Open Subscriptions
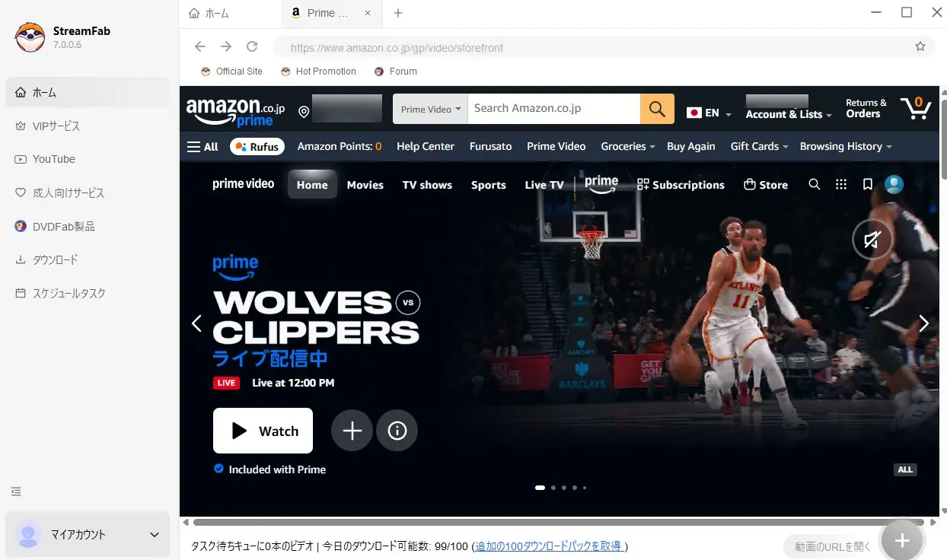This screenshot has height=560, width=947. pos(681,185)
